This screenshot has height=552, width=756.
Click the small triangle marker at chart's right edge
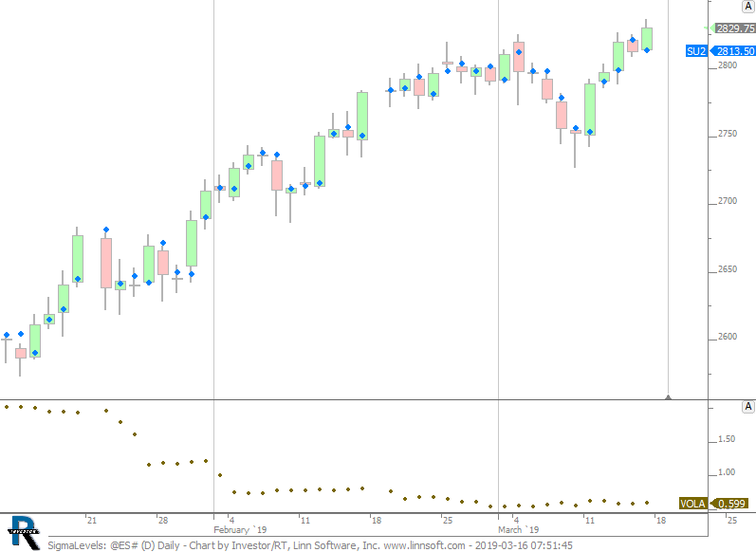tap(668, 397)
